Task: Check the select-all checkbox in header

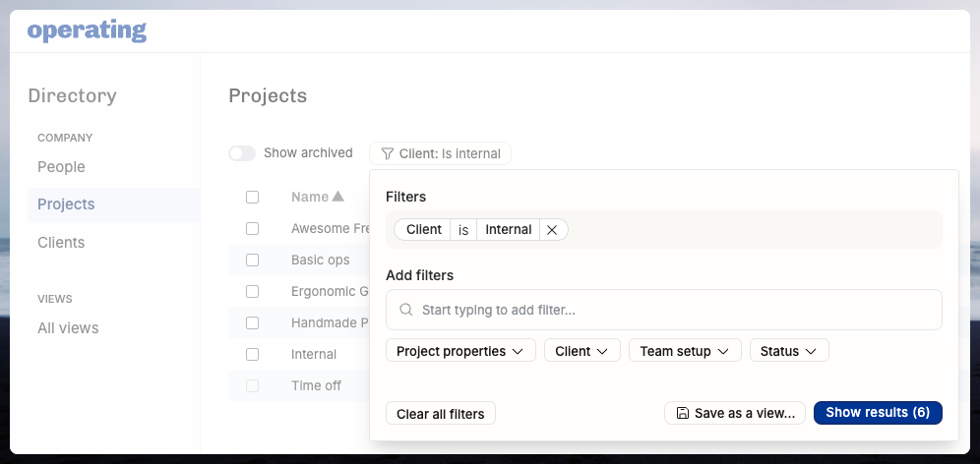Action: [253, 197]
